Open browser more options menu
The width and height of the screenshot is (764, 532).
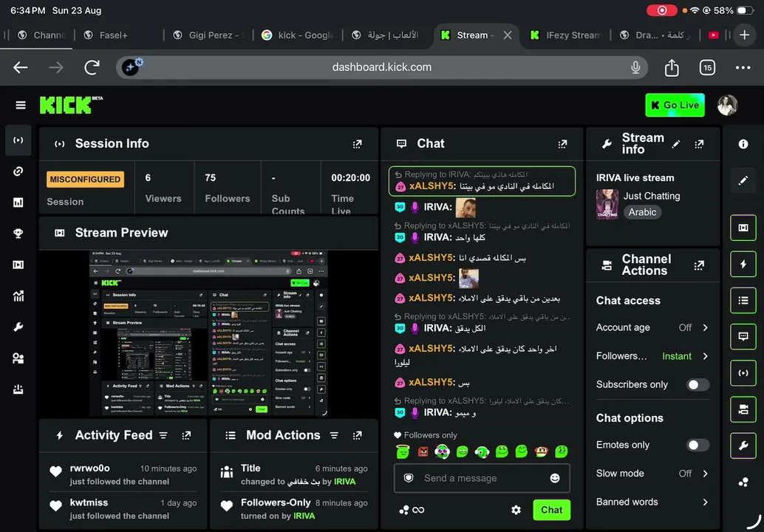coord(743,68)
